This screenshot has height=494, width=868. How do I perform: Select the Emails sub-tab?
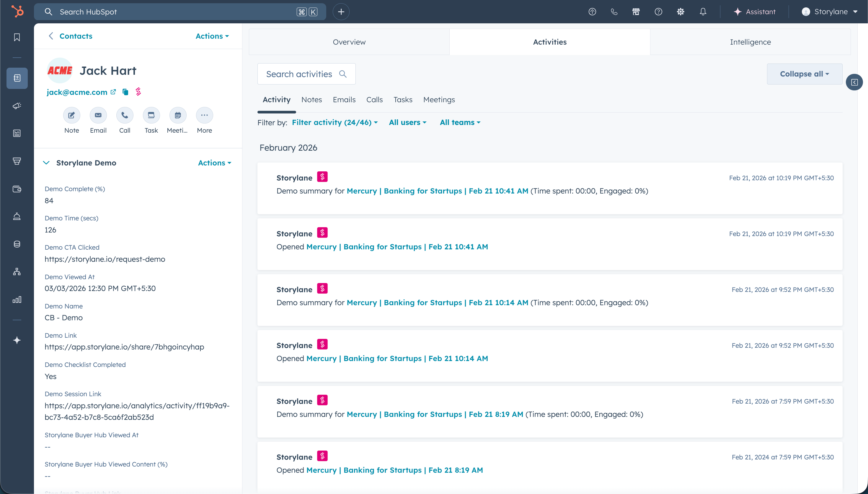click(x=344, y=100)
